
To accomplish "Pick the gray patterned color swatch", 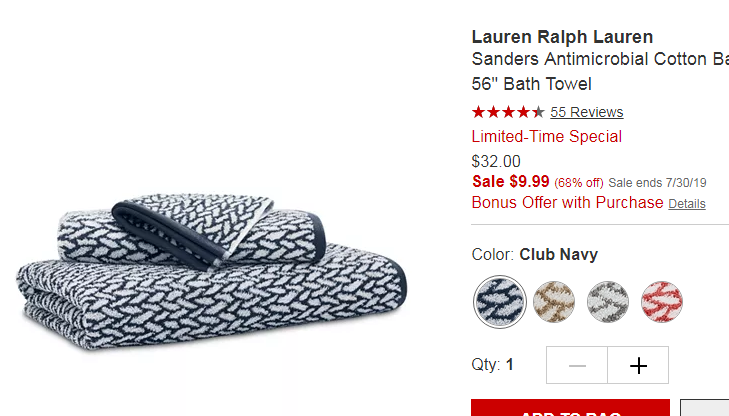I will 608,302.
